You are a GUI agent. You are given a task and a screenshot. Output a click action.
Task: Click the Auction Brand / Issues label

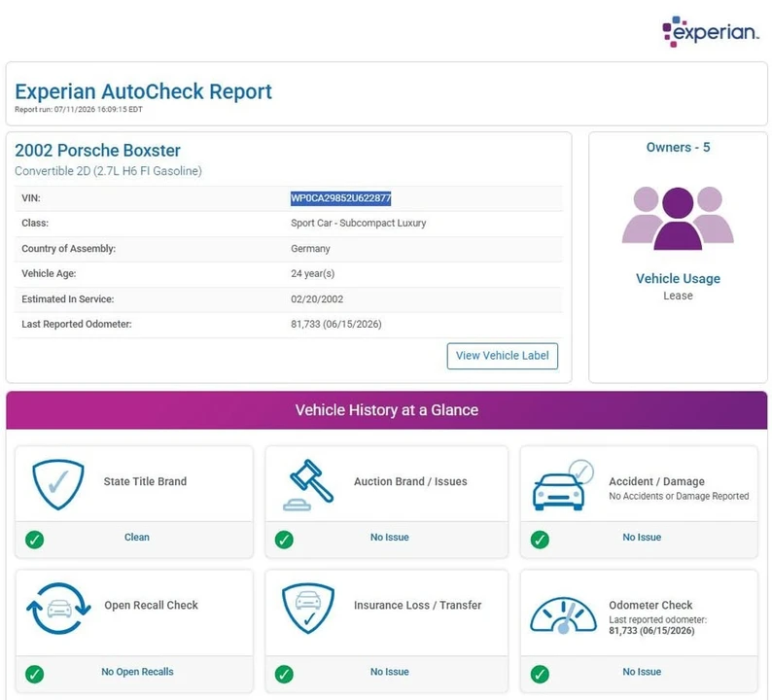[410, 481]
